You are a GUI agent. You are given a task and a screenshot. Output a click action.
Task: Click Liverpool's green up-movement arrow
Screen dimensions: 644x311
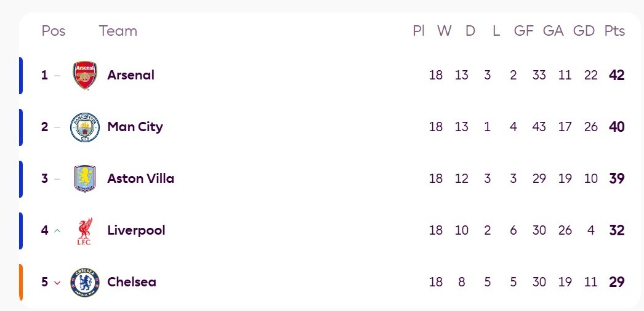(57, 231)
